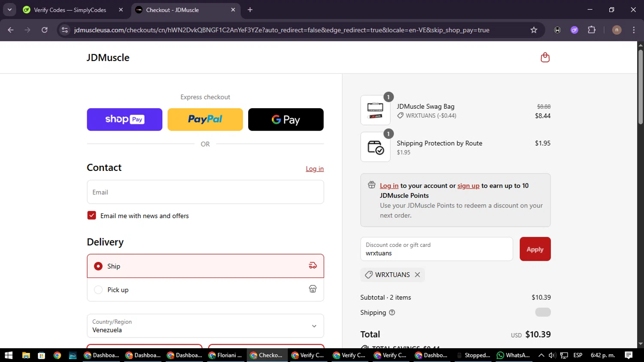Click the sign up link
Viewport: 644px width, 362px height.
pos(468,186)
